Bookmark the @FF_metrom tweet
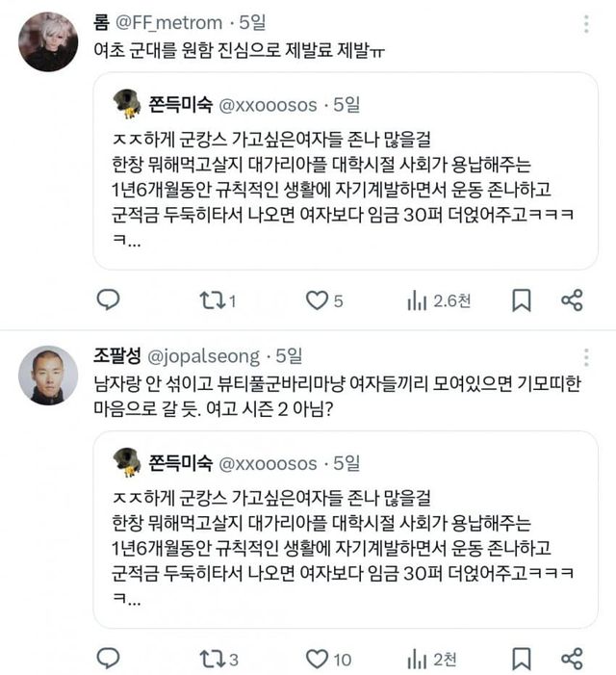The image size is (616, 675). (521, 300)
